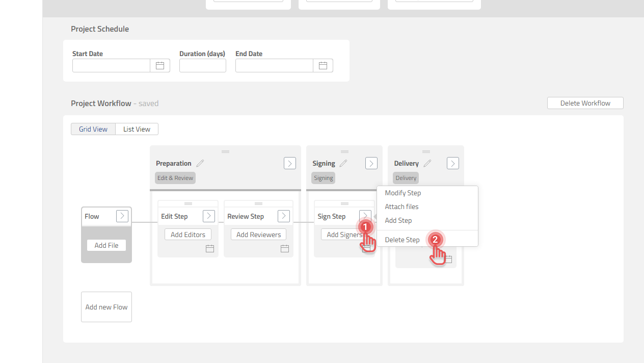Open the Edit Step calendar icon
This screenshot has width=644, height=363.
pos(210,248)
